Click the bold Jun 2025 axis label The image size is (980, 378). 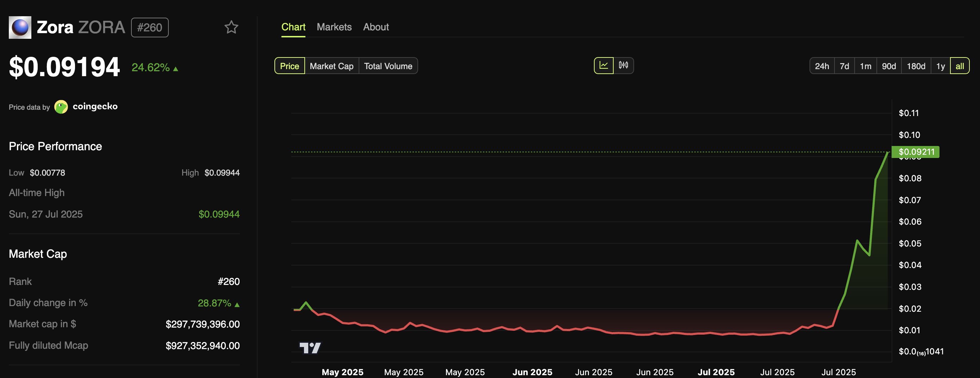tap(532, 372)
